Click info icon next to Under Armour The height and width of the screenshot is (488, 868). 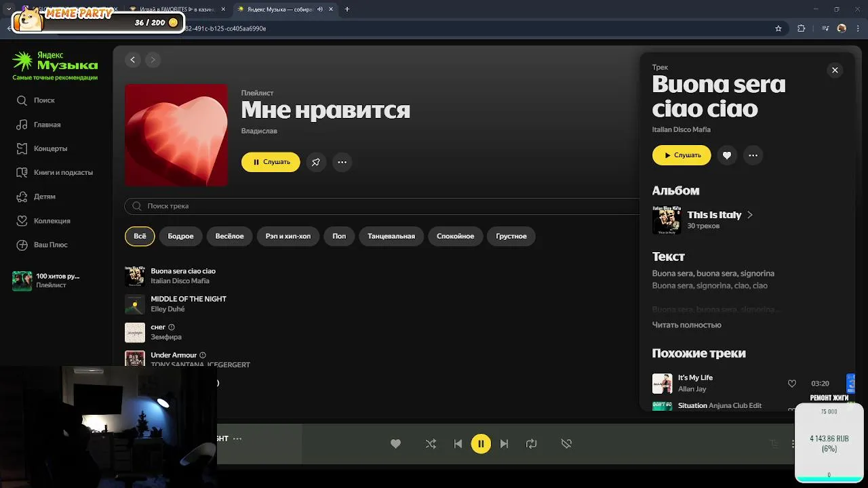(x=203, y=355)
